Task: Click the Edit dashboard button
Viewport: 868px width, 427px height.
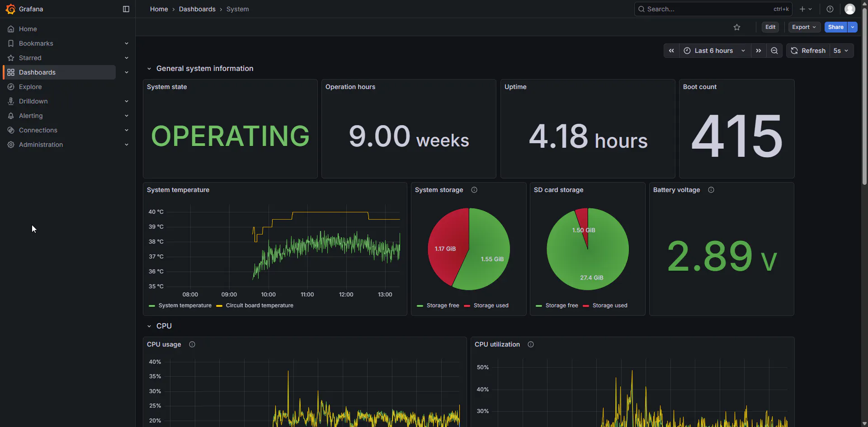Action: 770,27
